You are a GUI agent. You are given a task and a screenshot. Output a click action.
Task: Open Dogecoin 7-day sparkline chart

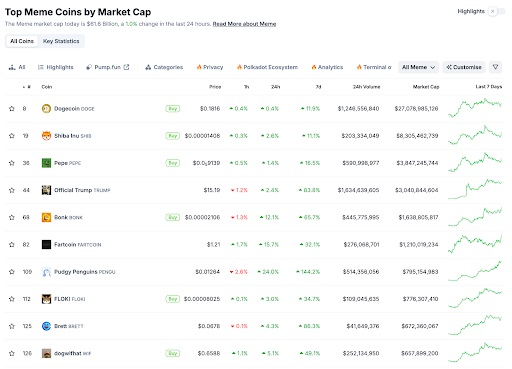pos(475,108)
